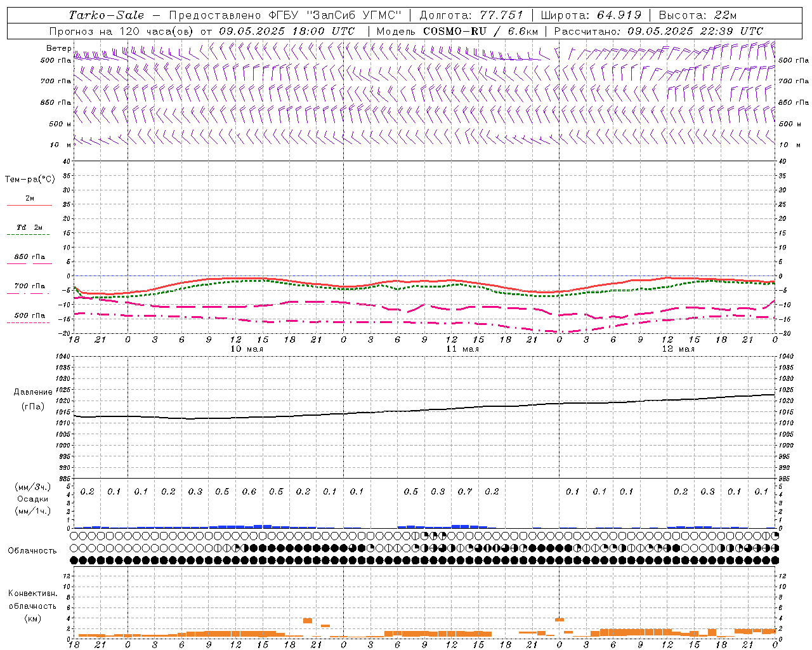Click the Прогноз на 120 часа(ов) text
The height and width of the screenshot is (650, 812).
(x=122, y=30)
